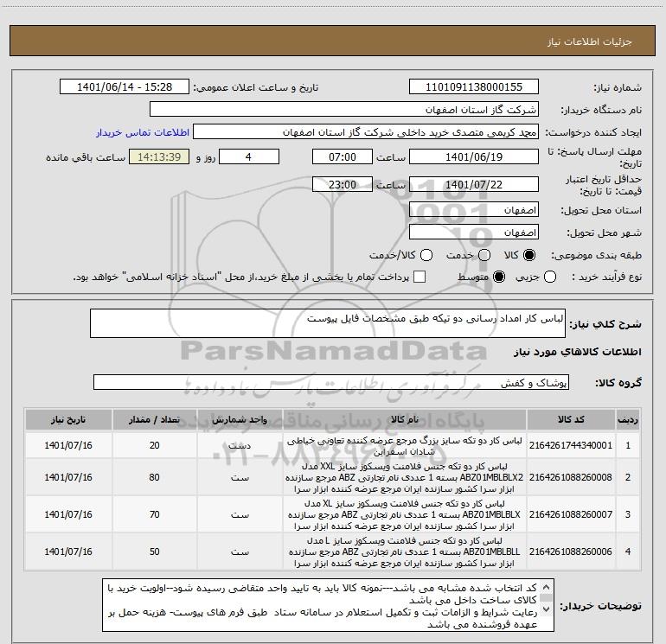The image size is (666, 644).
Task: Click the response deadline time 07:00
Action: click(x=343, y=156)
